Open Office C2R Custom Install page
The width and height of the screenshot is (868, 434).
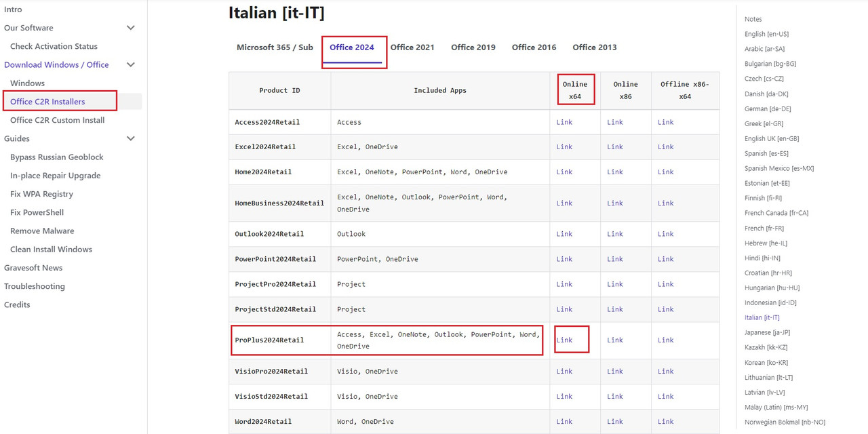click(x=58, y=120)
